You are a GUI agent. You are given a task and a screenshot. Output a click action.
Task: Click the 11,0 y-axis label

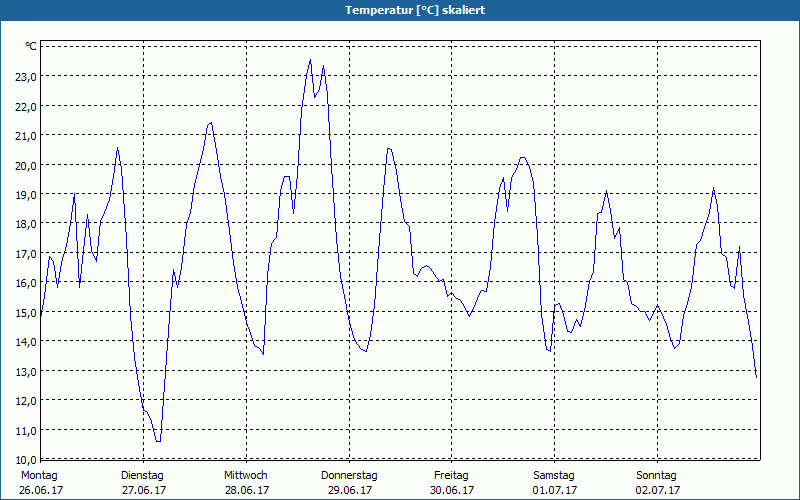click(25, 430)
